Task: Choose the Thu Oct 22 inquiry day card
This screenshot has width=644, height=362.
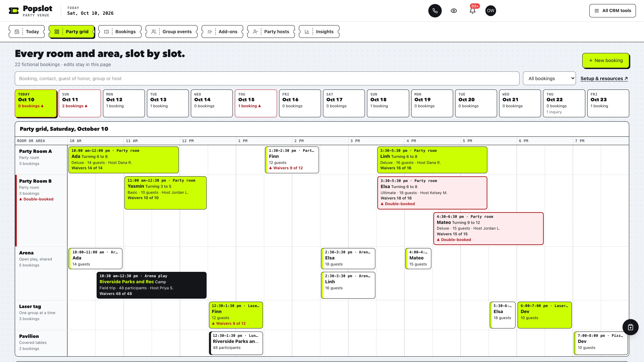Action: point(564,103)
